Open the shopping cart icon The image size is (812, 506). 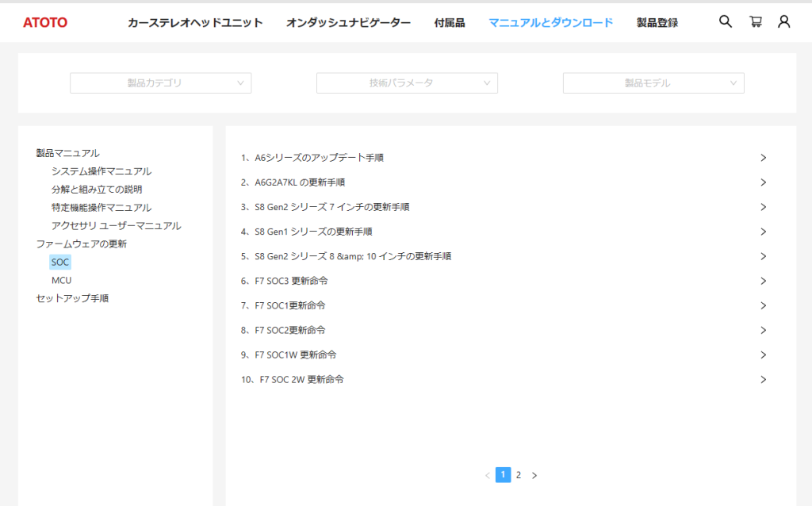pyautogui.click(x=756, y=21)
